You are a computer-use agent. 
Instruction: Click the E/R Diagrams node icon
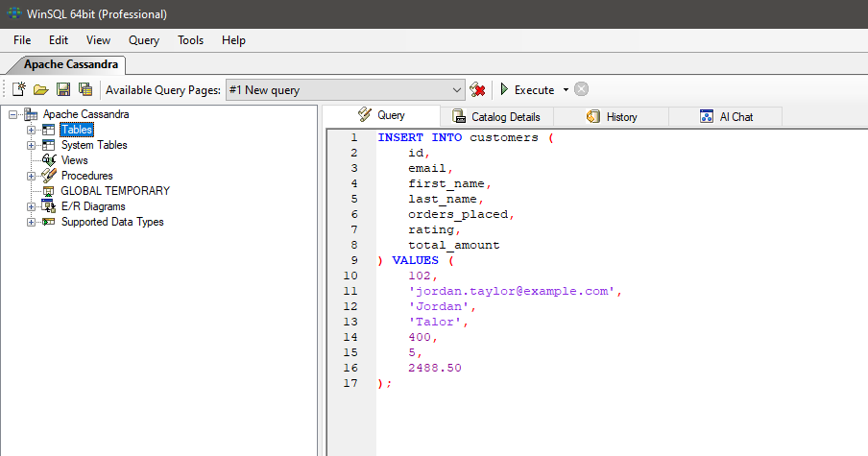(49, 206)
